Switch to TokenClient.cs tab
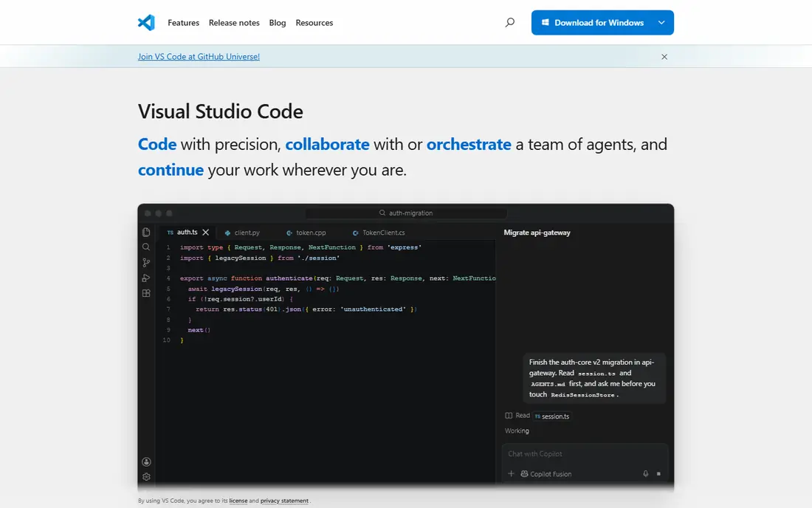Screen dimensions: 812x508 379,233
